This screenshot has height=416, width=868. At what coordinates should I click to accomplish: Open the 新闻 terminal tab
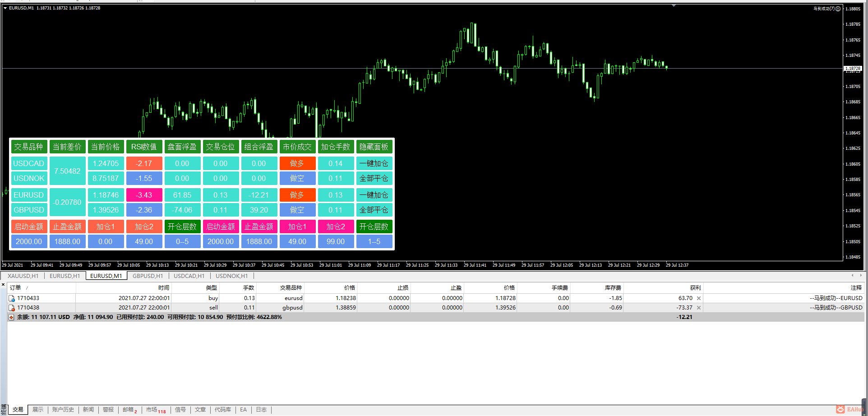tap(88, 410)
